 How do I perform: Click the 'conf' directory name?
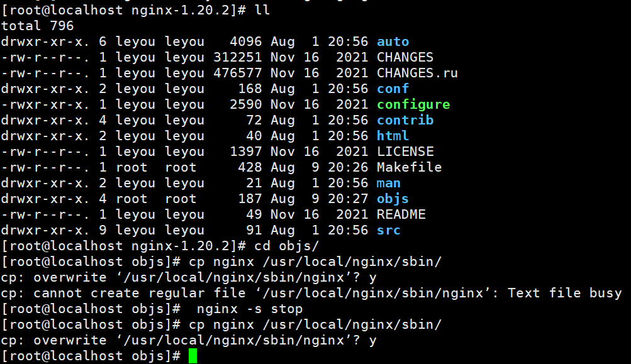393,89
